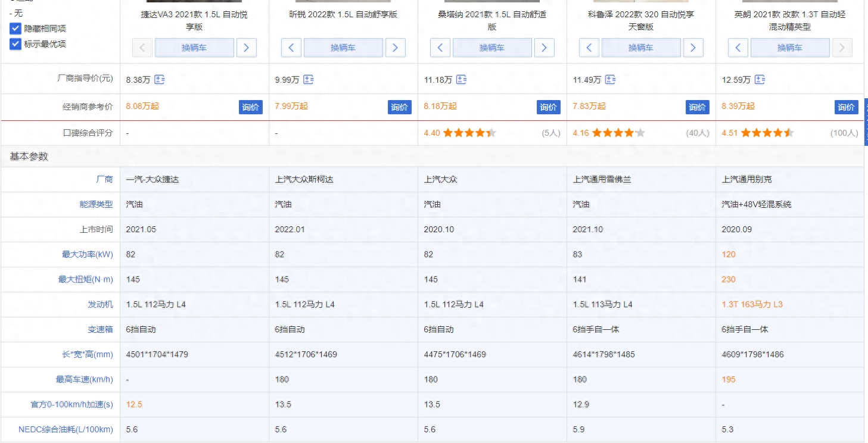This screenshot has width=868, height=443.
Task: Click star rating of 桑塔纳 4.40
Action: (469, 133)
